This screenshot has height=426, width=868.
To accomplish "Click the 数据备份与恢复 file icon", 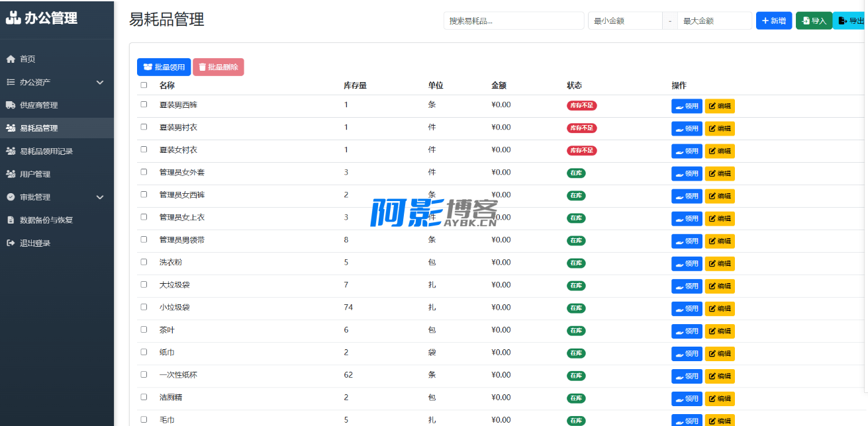I will click(x=11, y=220).
